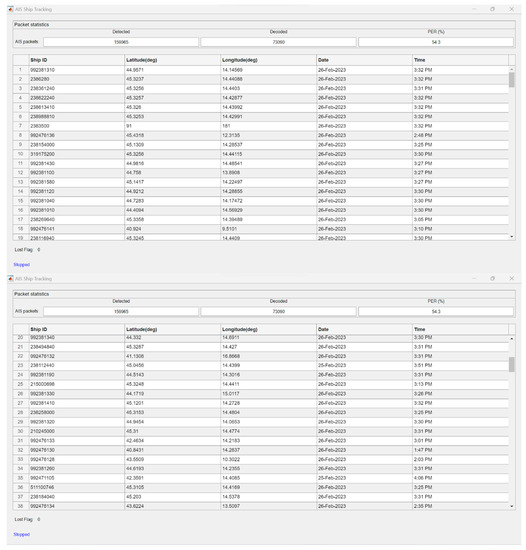The image size is (526, 550).
Task: Click longitude cell 13.8908 in row 12
Action: pyautogui.click(x=268, y=173)
